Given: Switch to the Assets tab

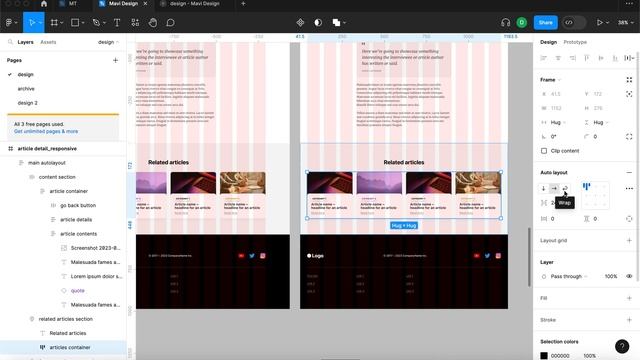Looking at the screenshot, I should 48,42.
